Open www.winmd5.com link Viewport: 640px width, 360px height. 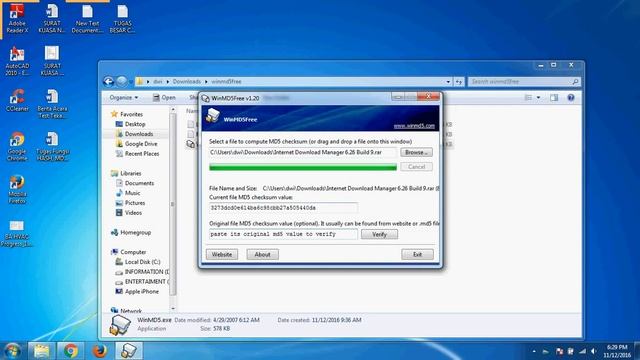click(x=414, y=126)
